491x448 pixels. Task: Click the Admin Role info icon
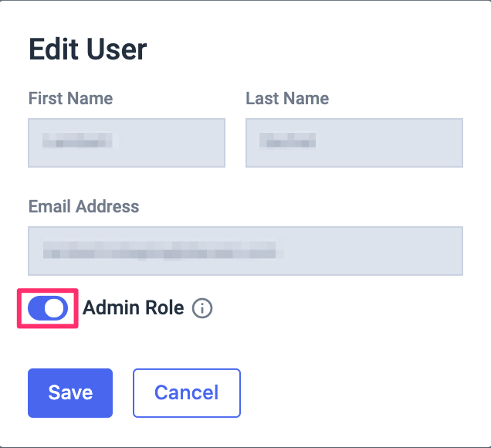[202, 308]
